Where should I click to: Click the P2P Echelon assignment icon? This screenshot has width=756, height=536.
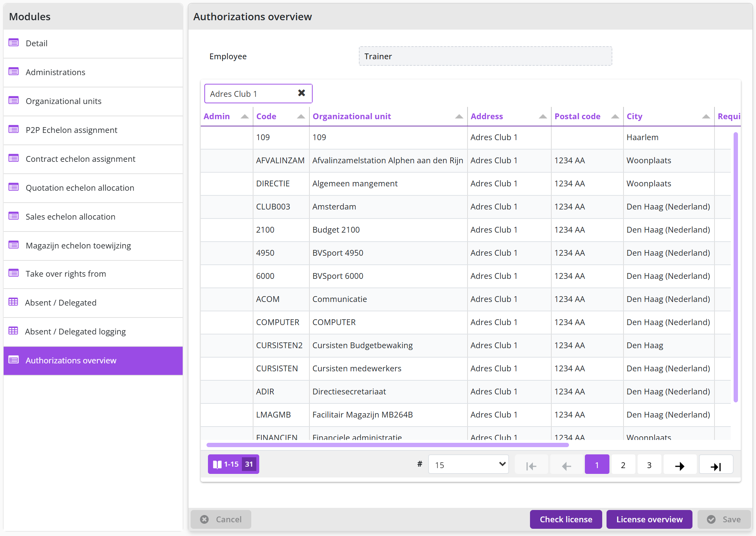click(14, 130)
